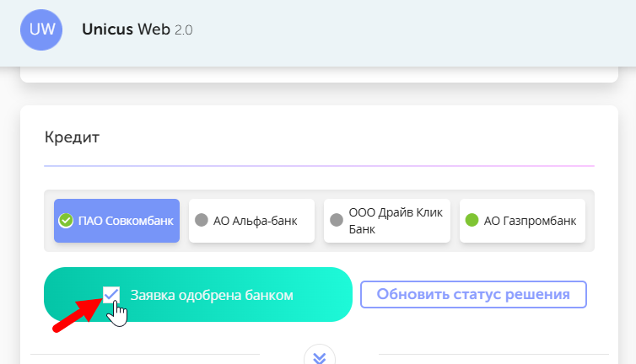The height and width of the screenshot is (364, 636).
Task: Click the Кредит section heading
Action: pos(72,136)
